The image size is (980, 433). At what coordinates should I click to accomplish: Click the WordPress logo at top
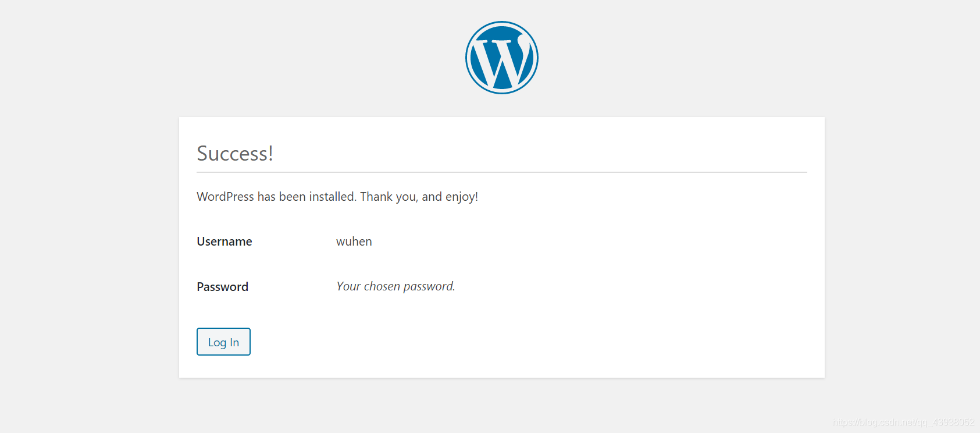[502, 58]
